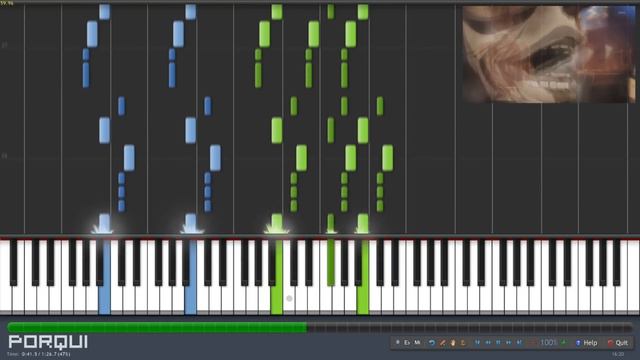Click the fast-forward transport icon

point(509,342)
